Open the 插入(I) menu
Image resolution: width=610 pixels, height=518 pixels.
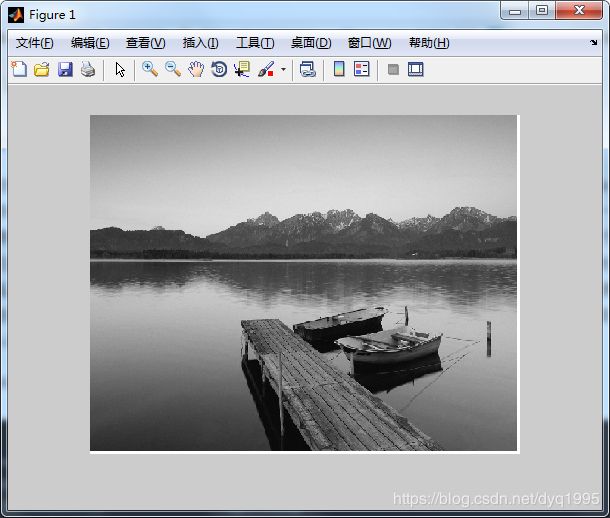click(201, 43)
